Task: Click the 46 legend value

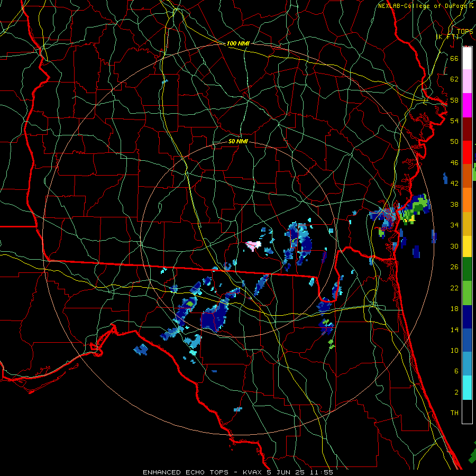Action: 454,163
